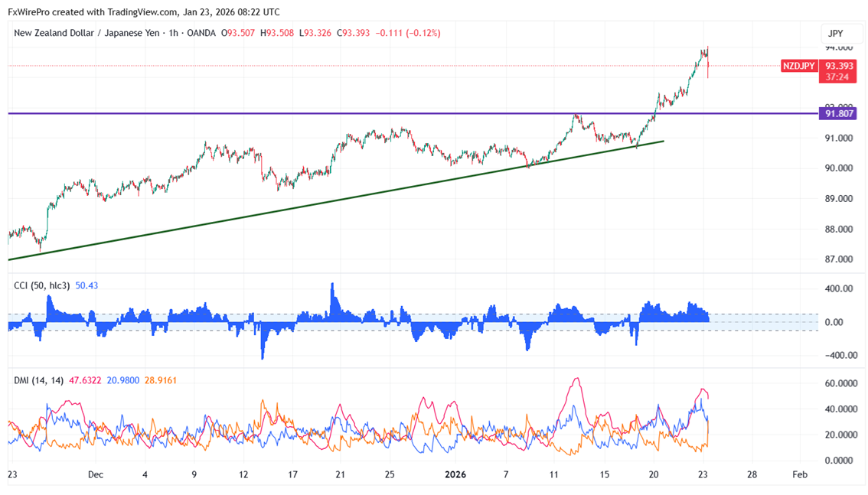This screenshot has height=495, width=868.
Task: Click the 89.000 price axis label
Action: [839, 199]
